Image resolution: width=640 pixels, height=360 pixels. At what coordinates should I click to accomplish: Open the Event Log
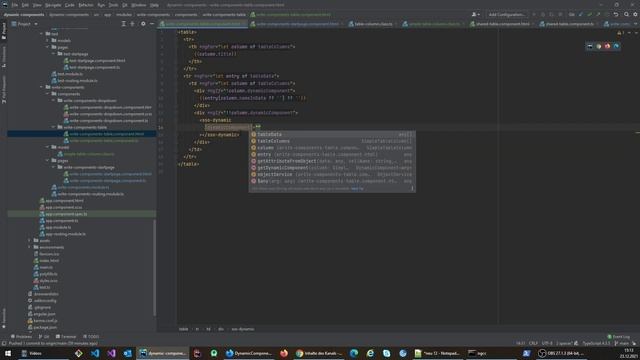click(619, 337)
